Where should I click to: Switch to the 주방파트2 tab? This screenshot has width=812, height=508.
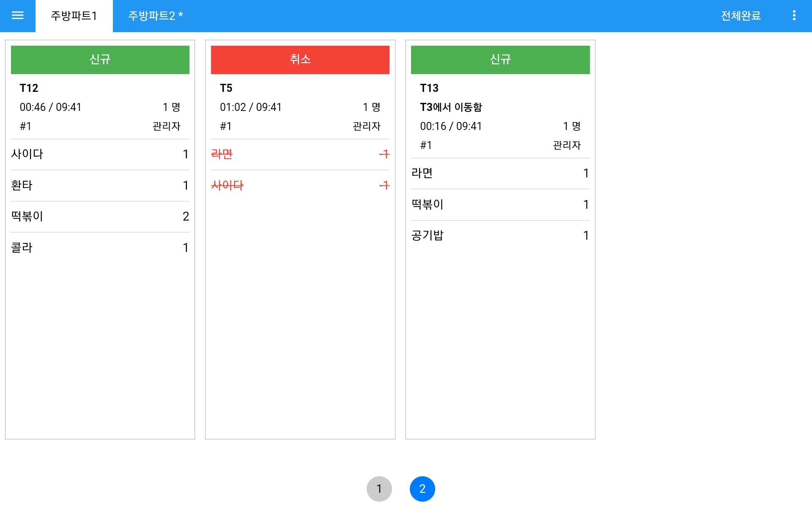[156, 16]
